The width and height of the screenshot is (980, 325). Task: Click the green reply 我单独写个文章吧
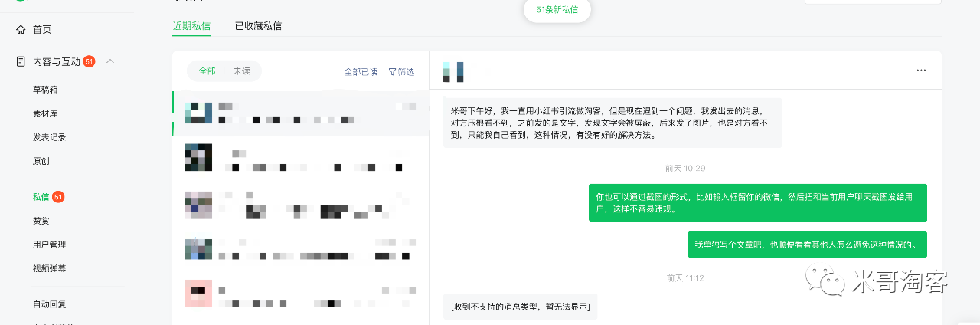(807, 245)
